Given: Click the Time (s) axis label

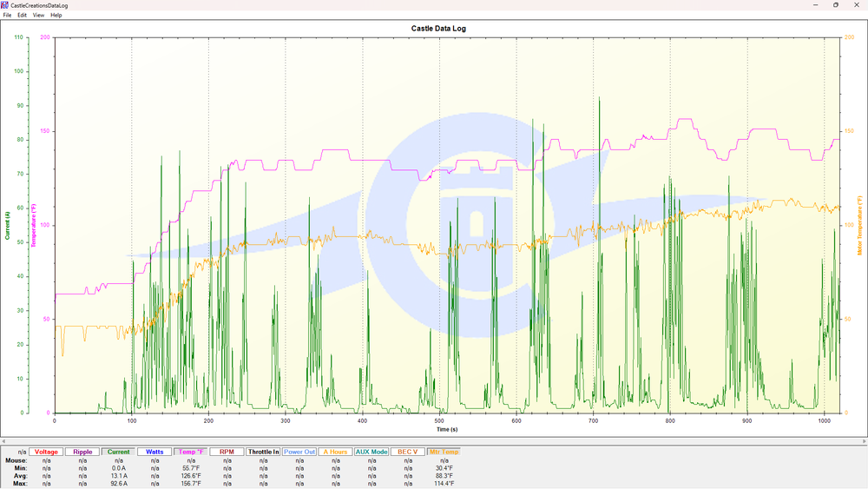Looking at the screenshot, I should coord(447,429).
